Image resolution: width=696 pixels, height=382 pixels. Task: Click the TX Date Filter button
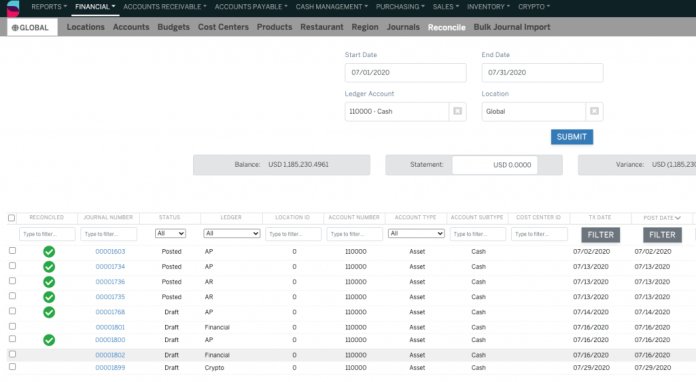click(601, 235)
